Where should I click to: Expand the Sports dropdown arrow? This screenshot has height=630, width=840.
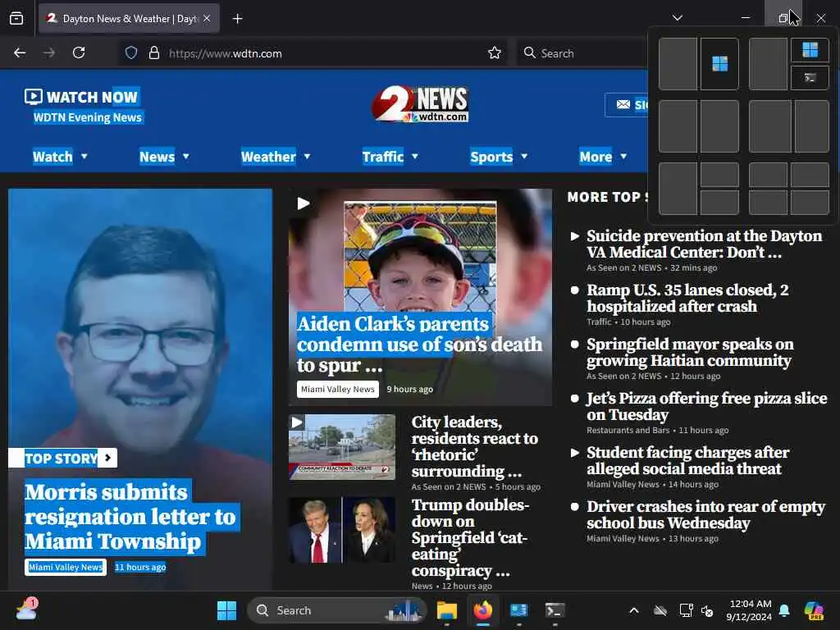point(524,157)
